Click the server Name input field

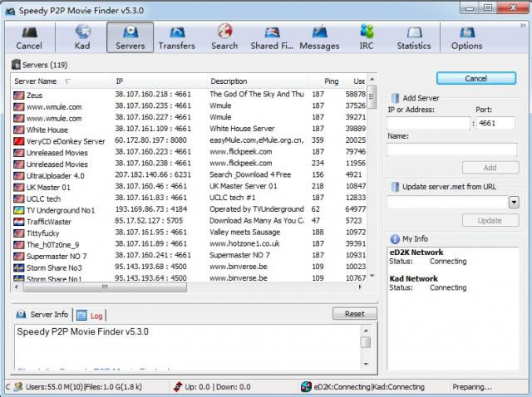452,149
